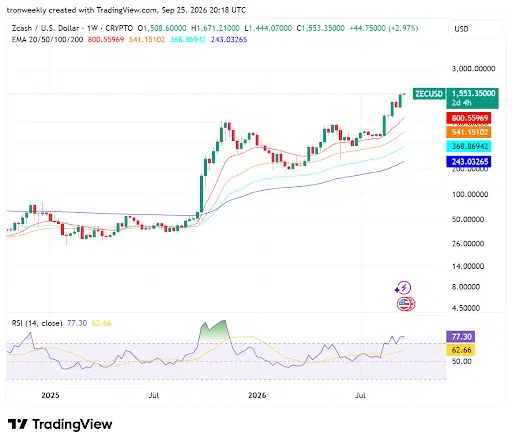Click the cyan 368.86942 EMA price label
The height and width of the screenshot is (444, 512).
coord(469,146)
